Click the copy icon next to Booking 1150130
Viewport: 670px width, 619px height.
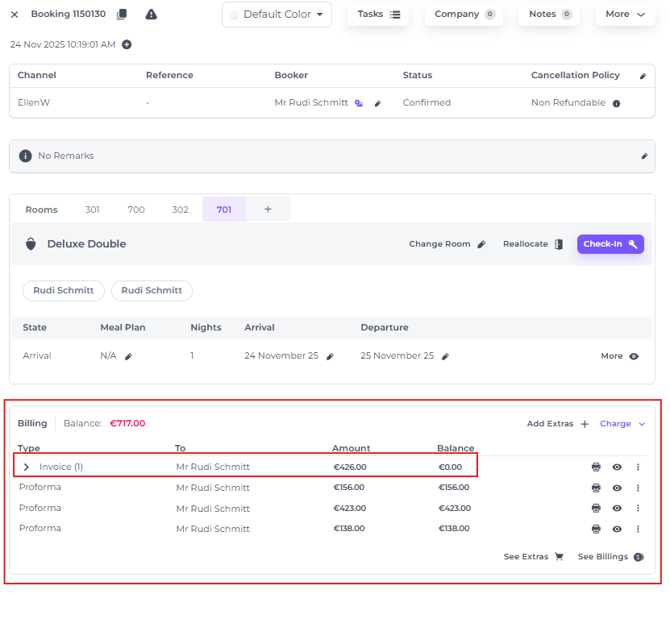122,14
